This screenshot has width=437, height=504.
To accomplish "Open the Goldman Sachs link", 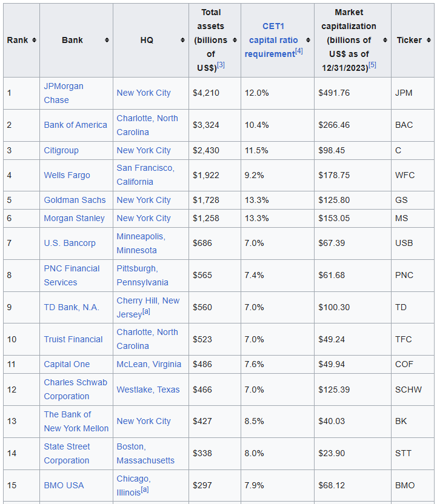I will (x=75, y=200).
